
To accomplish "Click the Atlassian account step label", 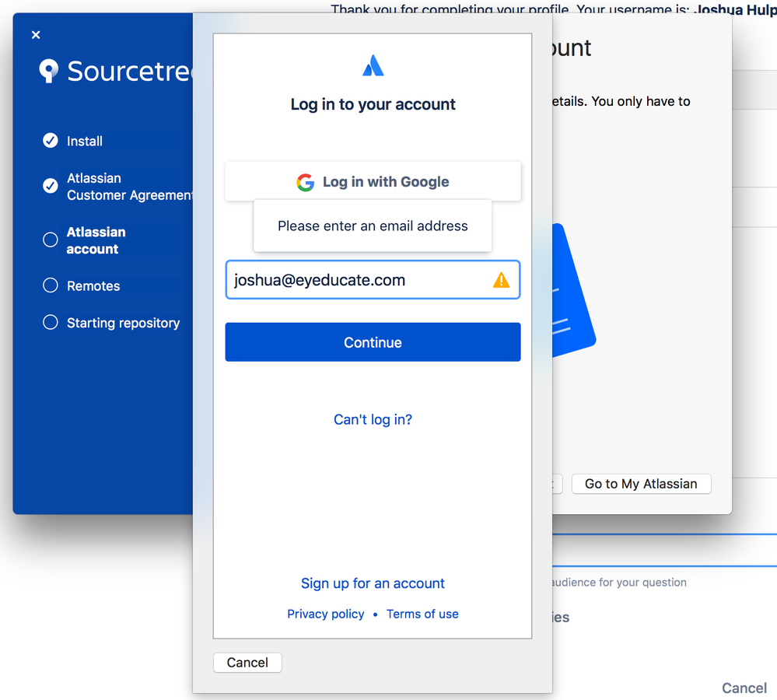I will pos(96,240).
